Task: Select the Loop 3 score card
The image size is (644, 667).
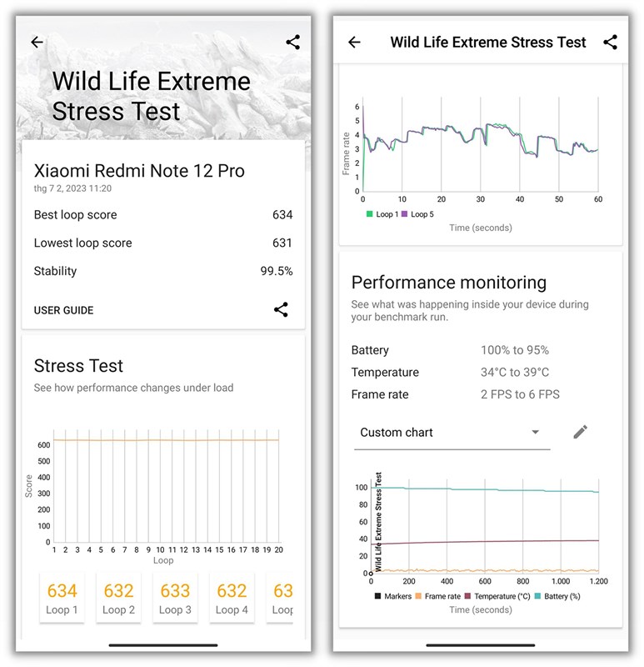Action: coord(175,597)
